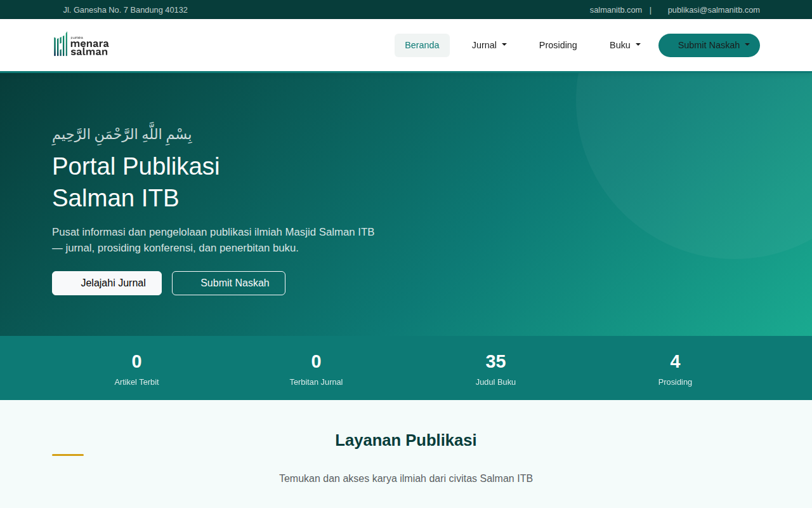Screen dimensions: 812x508
Task: Click the number 4 in stats bar
Action: (x=675, y=361)
